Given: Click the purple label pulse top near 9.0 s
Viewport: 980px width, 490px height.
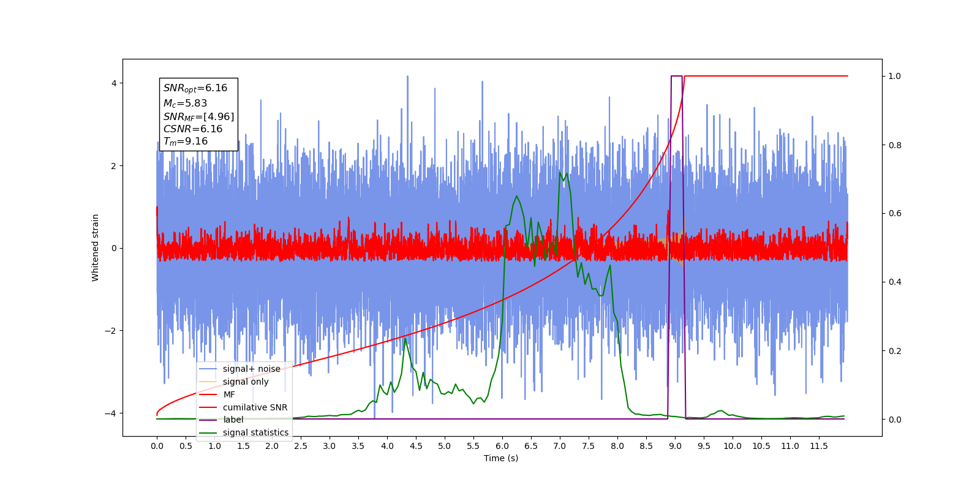Looking at the screenshot, I should click(x=676, y=76).
